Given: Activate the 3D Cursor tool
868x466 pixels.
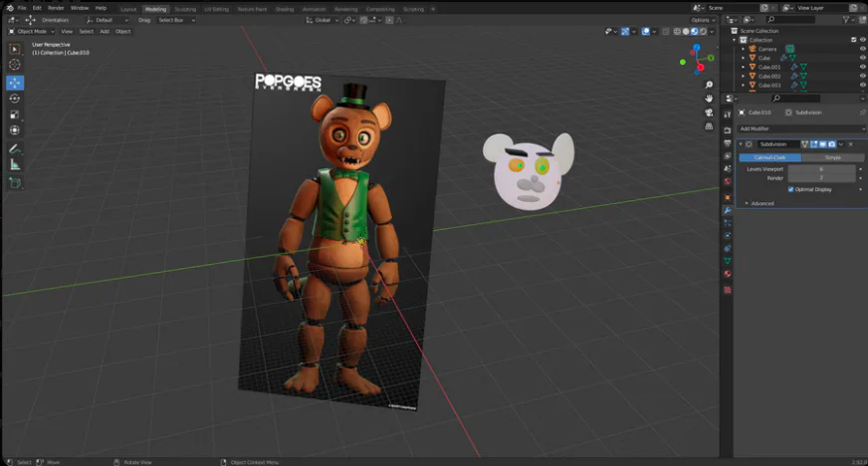Looking at the screenshot, I should [15, 65].
